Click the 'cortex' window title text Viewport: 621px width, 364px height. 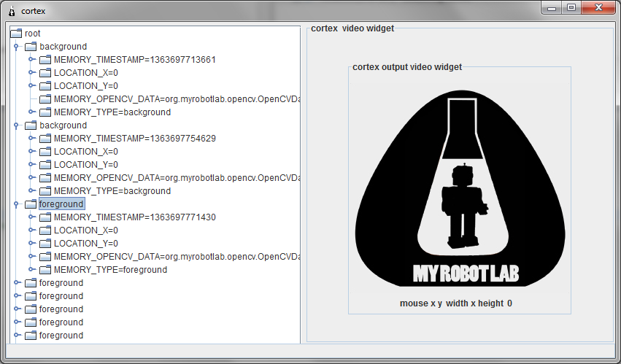tap(34, 11)
